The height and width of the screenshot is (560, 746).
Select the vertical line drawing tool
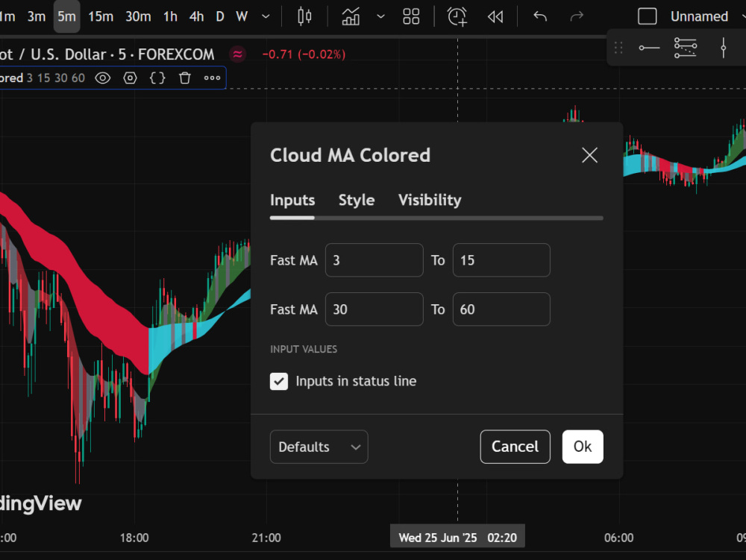723,48
